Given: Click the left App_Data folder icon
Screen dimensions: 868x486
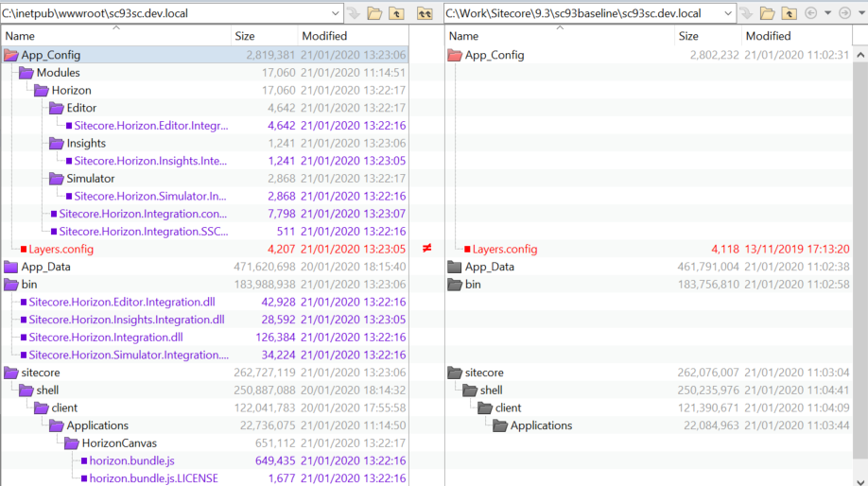Looking at the screenshot, I should [x=11, y=267].
